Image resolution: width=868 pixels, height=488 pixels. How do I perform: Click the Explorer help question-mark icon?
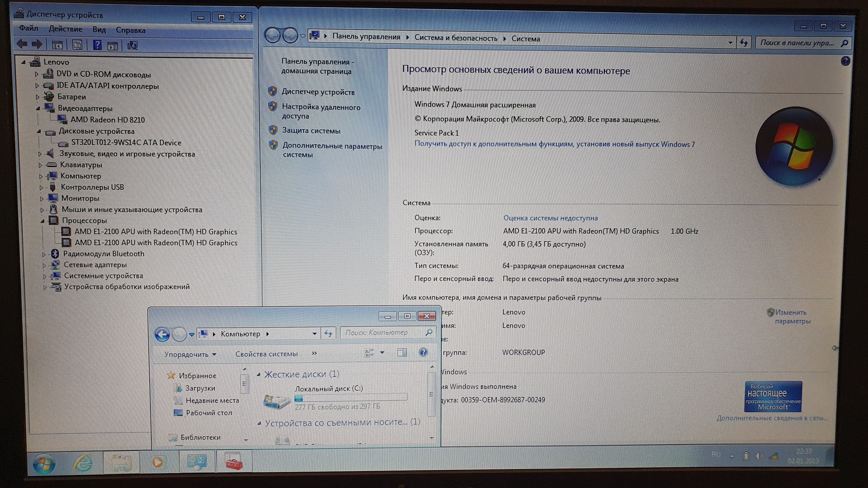click(423, 352)
